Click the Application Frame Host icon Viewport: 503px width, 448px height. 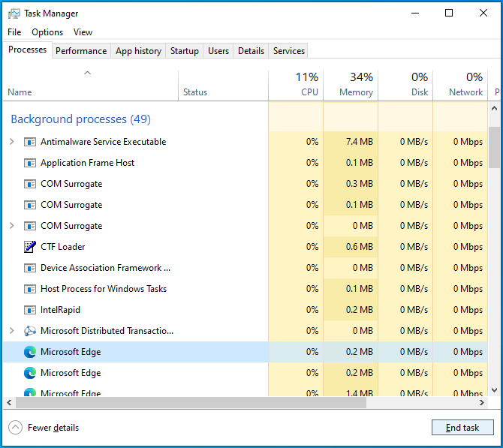coord(30,163)
